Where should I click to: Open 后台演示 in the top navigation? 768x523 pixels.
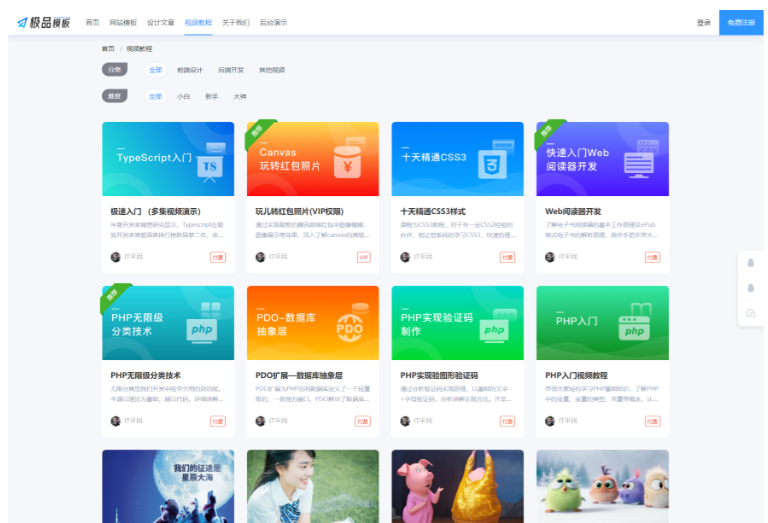tap(273, 22)
